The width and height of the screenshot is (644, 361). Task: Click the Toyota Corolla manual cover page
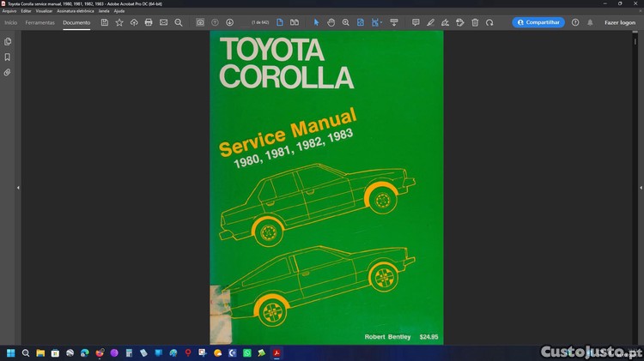(326, 188)
